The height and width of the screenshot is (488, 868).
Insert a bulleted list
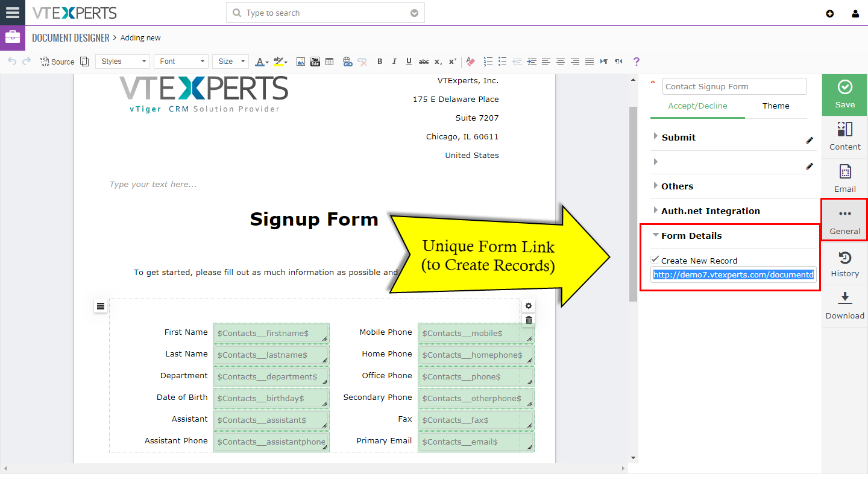503,62
